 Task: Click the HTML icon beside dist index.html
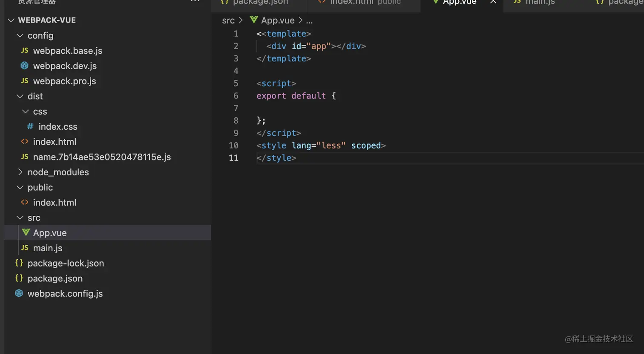tap(25, 142)
